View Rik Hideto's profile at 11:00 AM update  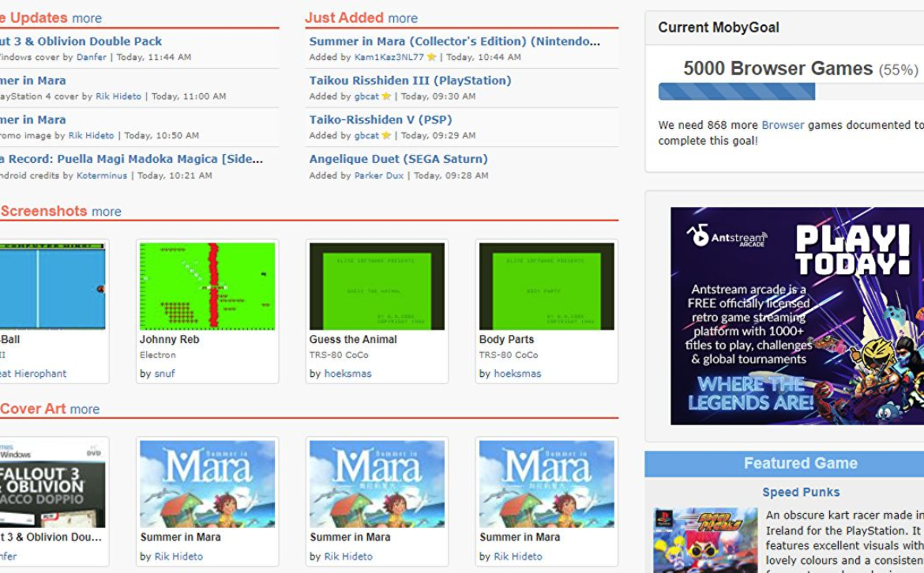118,96
